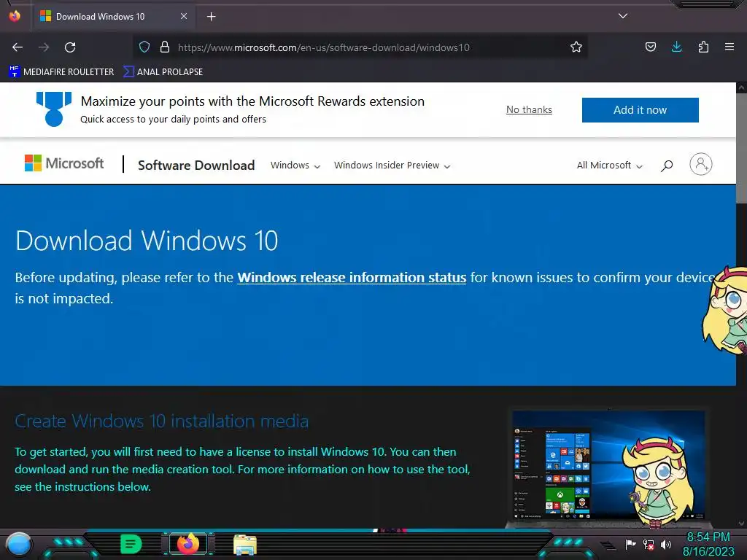
Task: Click the Microsoft Rewards medal icon
Action: (54, 109)
